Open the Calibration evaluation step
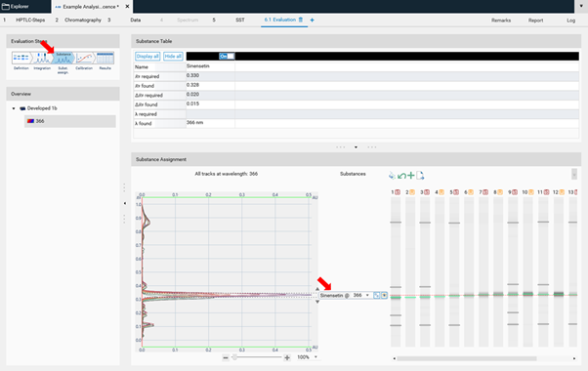 point(84,58)
